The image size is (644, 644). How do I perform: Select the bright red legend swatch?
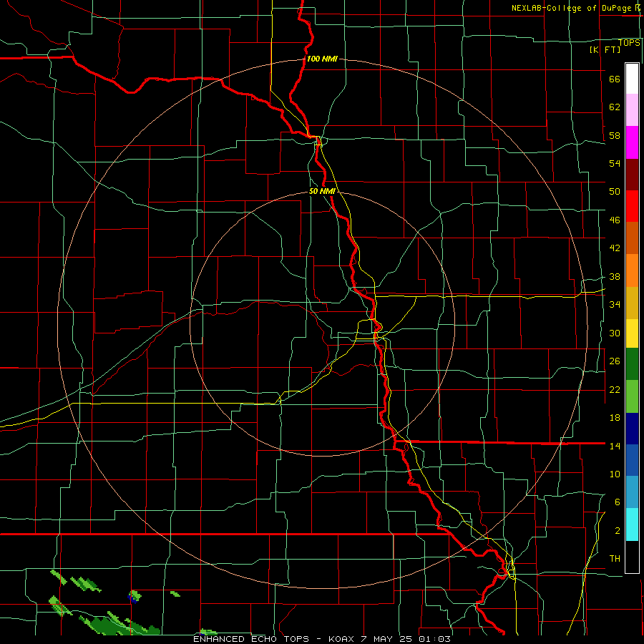point(632,206)
